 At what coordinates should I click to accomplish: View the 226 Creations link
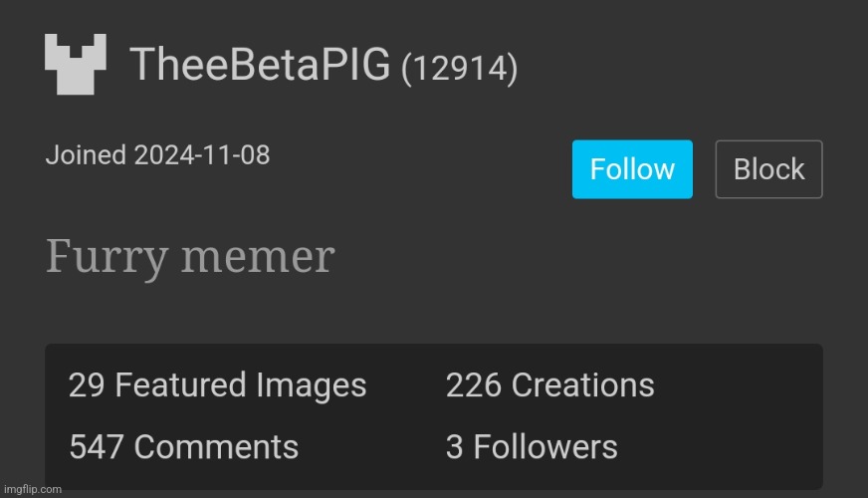[x=549, y=385]
